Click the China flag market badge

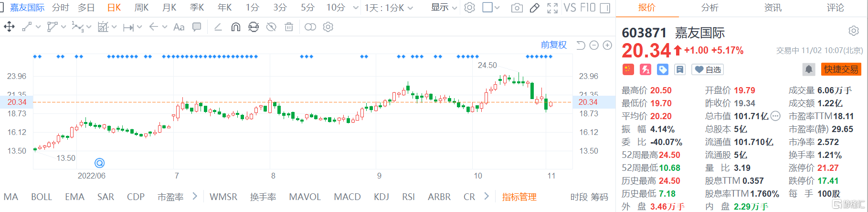(x=628, y=69)
